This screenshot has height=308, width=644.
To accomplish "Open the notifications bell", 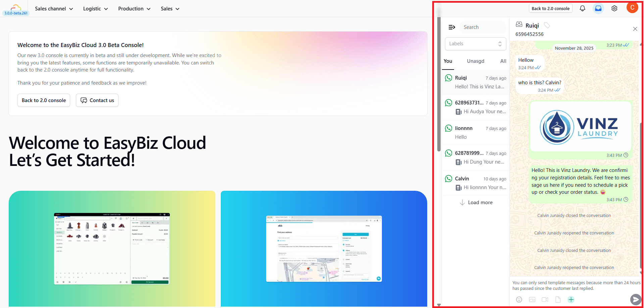I will pyautogui.click(x=582, y=8).
